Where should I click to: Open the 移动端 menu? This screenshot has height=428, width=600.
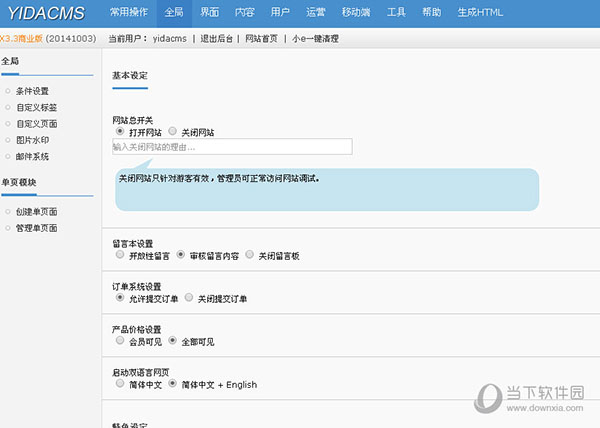coord(356,12)
